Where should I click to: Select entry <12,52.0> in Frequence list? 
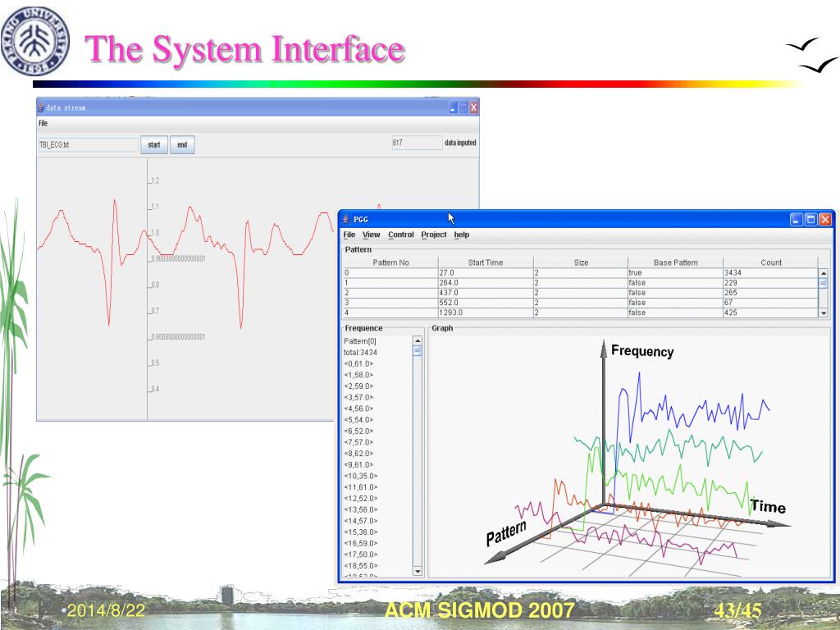(x=361, y=499)
